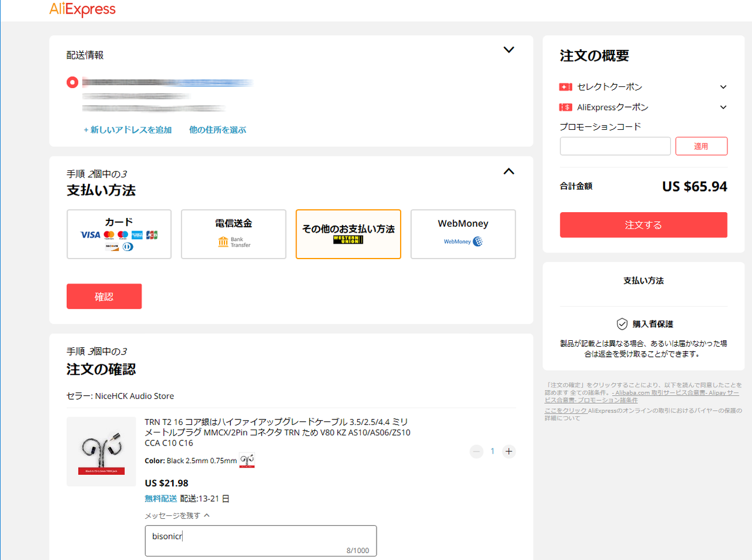Collapse the 配送情報 shipping section chevron
The image size is (752, 560).
(x=509, y=50)
